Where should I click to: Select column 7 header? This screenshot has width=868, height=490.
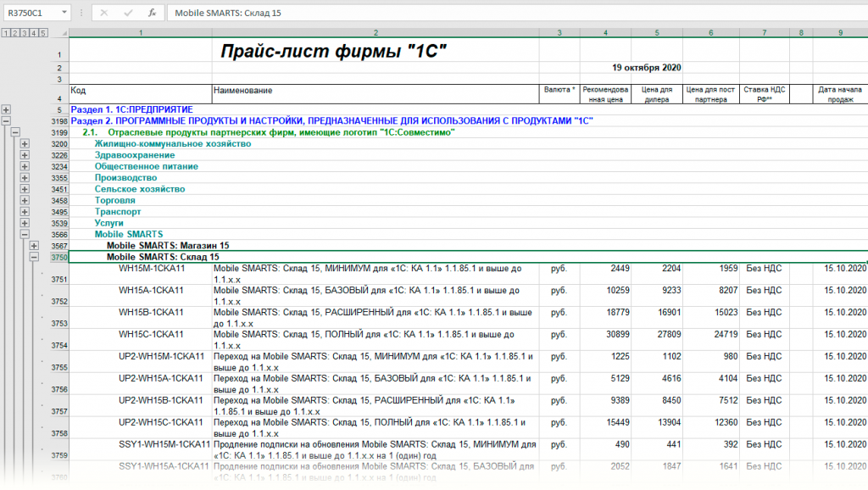(764, 33)
